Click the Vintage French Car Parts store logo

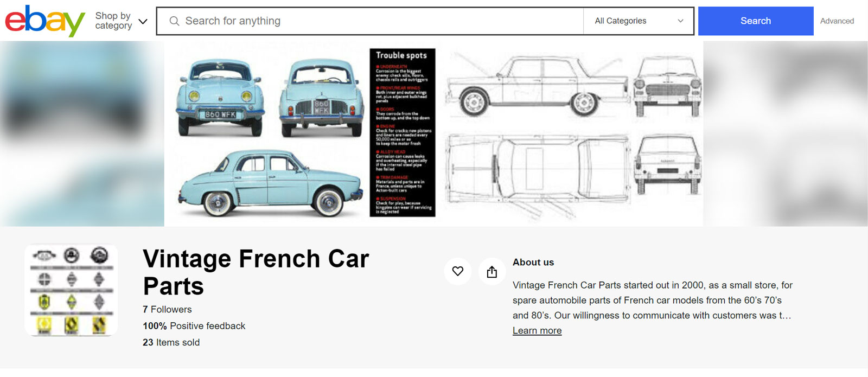click(x=71, y=290)
